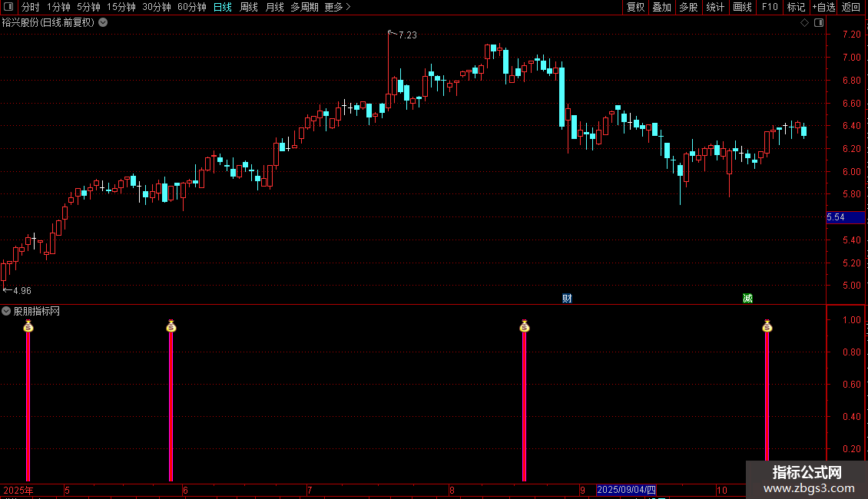Click the 1.00 indicator axis label

pos(851,320)
